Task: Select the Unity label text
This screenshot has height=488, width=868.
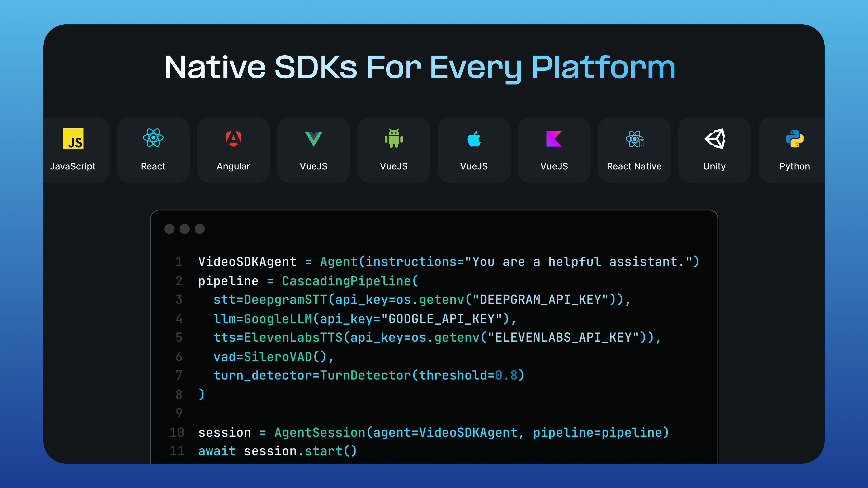Action: point(714,166)
